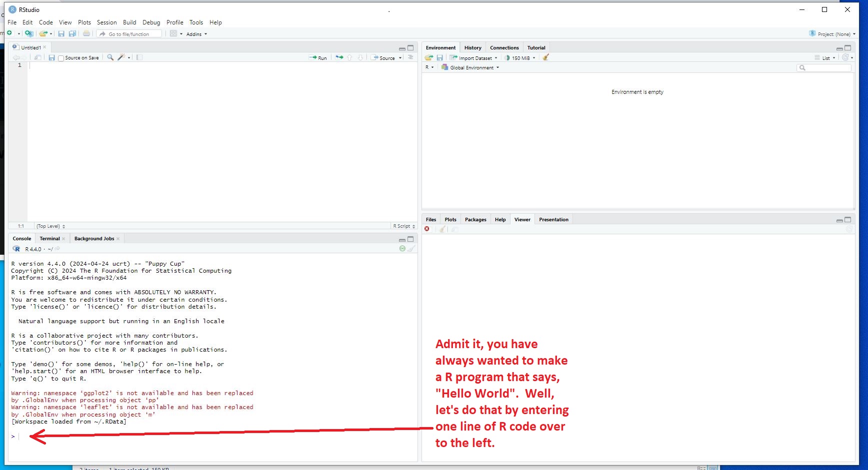This screenshot has width=868, height=470.
Task: Open the Import Dataset dropdown
Action: (x=474, y=58)
